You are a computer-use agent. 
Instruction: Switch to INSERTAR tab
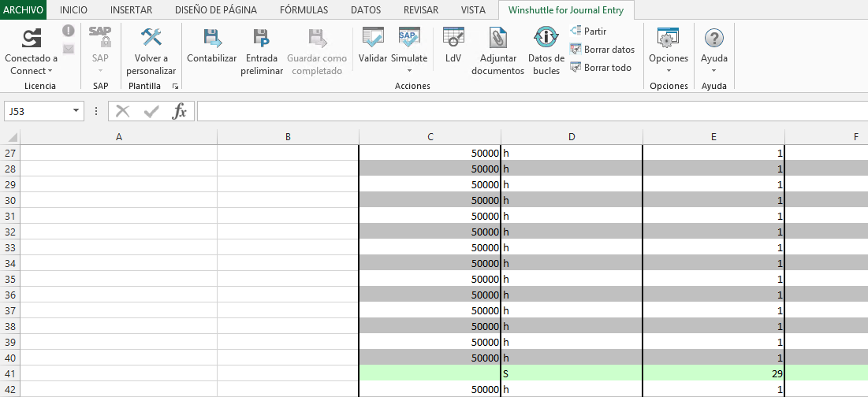[x=131, y=10]
